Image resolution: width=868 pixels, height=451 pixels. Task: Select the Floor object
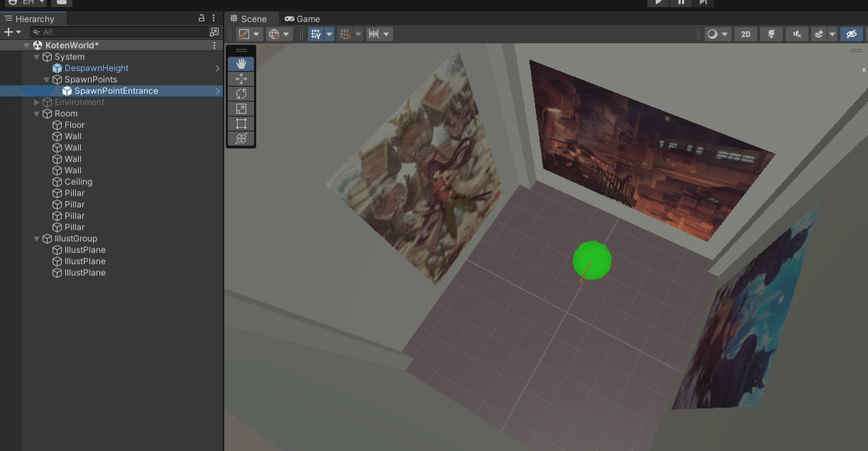(75, 125)
